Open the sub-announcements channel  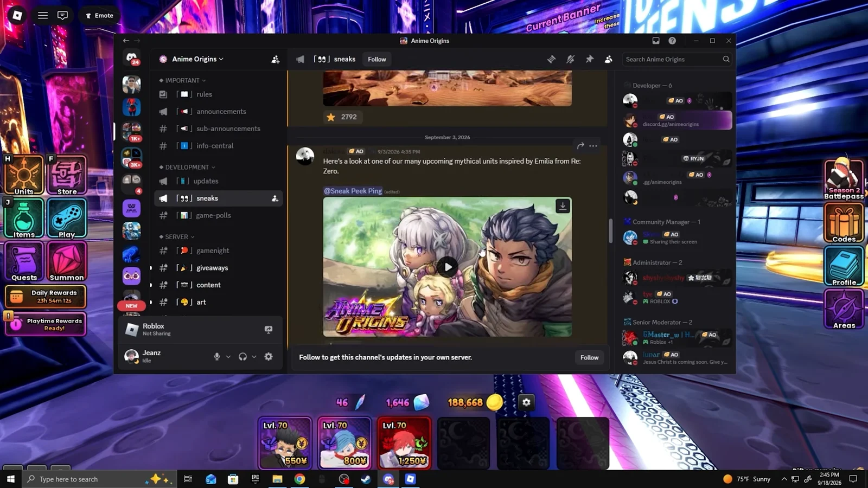click(219, 129)
